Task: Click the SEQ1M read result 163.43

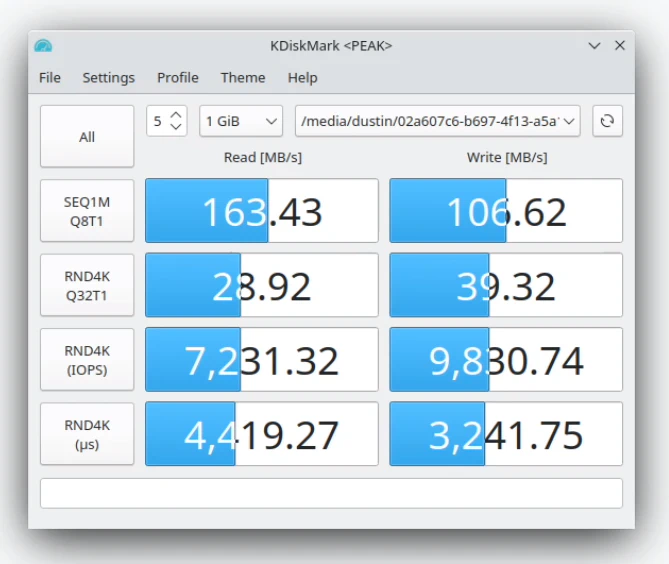Action: [262, 211]
